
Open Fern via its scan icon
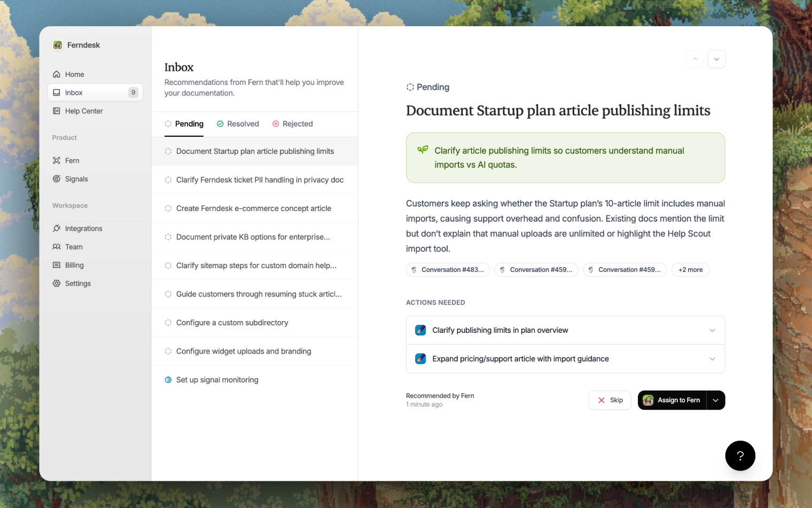[57, 161]
